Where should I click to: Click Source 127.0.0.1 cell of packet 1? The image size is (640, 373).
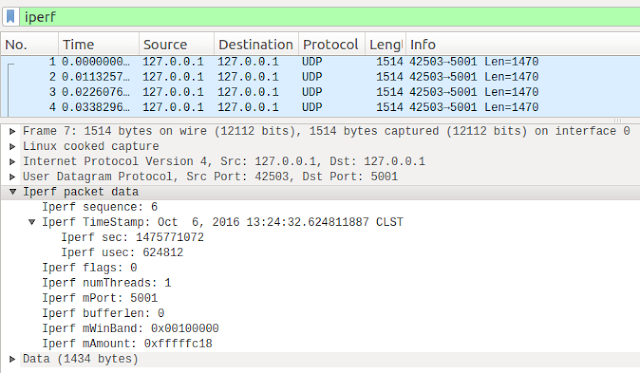tap(173, 62)
